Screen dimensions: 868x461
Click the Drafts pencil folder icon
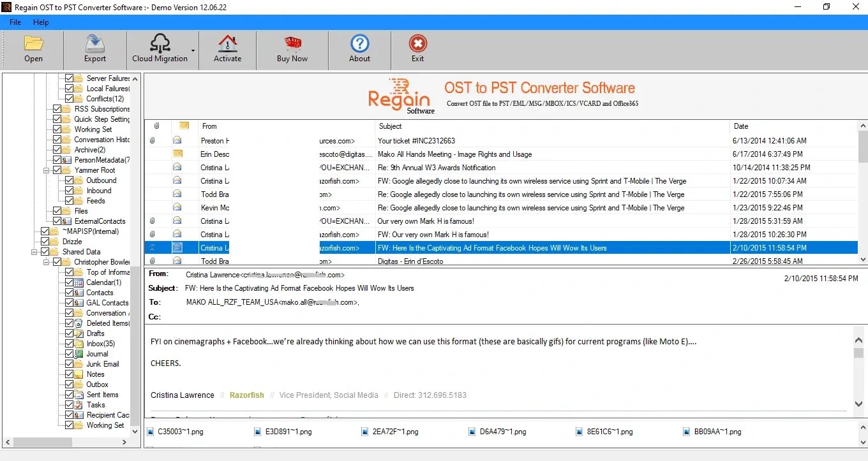point(79,333)
